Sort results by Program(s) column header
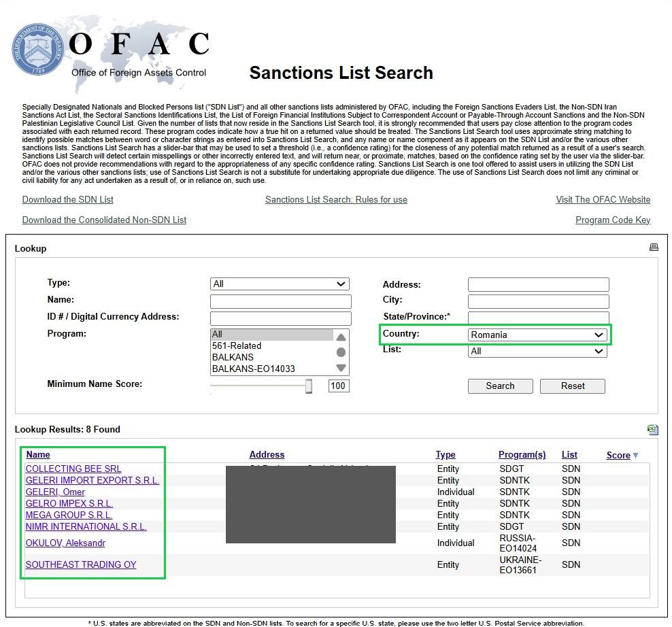The height and width of the screenshot is (627, 672). [522, 455]
